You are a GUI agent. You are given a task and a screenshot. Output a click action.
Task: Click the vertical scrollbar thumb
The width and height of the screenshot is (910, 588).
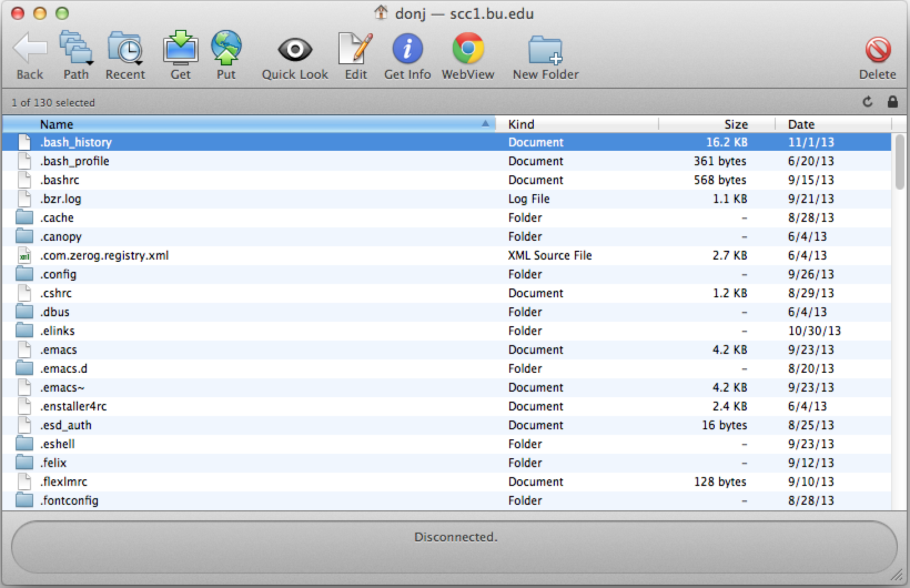(900, 161)
